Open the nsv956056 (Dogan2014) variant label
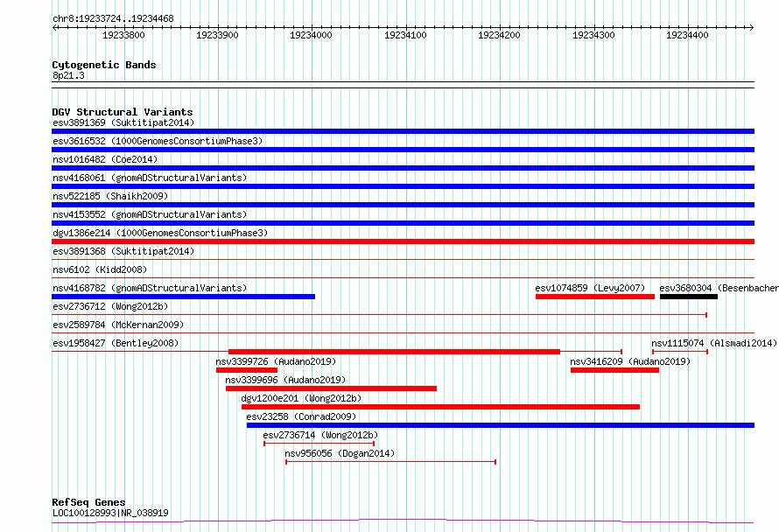This screenshot has width=779, height=532. click(340, 453)
